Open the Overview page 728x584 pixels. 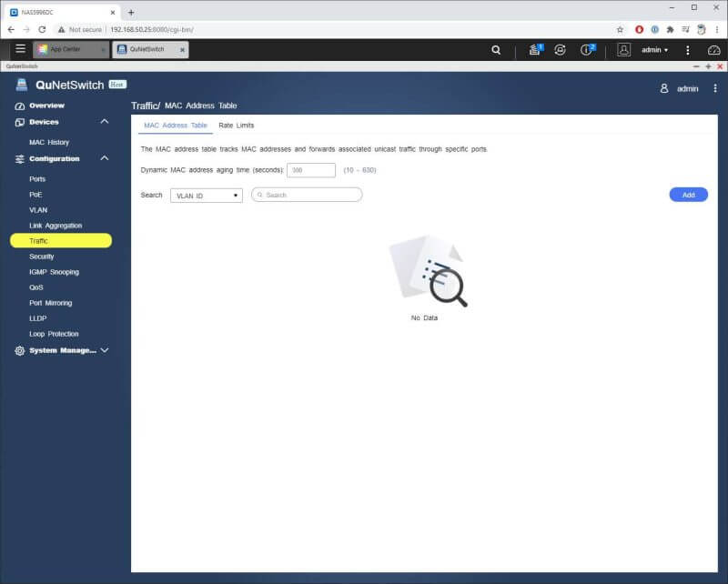point(47,106)
